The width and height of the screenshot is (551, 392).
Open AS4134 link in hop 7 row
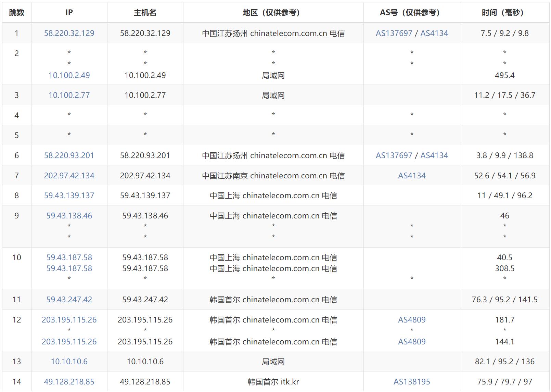pos(412,176)
